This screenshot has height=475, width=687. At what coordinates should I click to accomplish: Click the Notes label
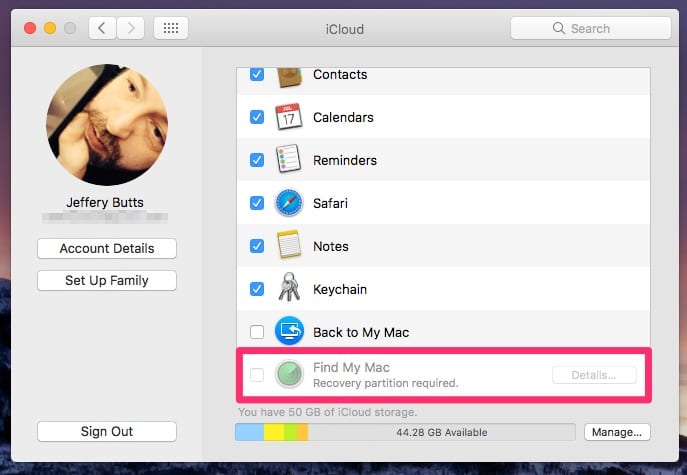[x=331, y=246]
